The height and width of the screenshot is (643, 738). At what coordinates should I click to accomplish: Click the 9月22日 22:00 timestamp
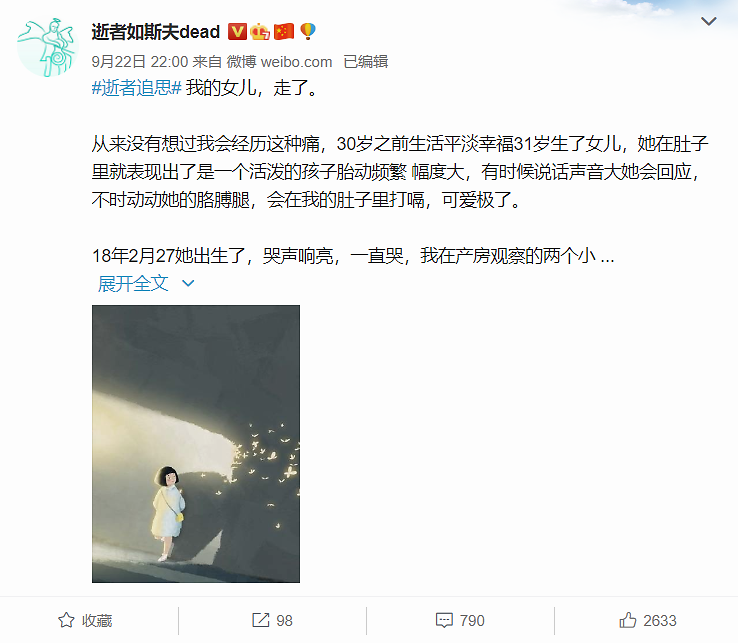pos(140,62)
